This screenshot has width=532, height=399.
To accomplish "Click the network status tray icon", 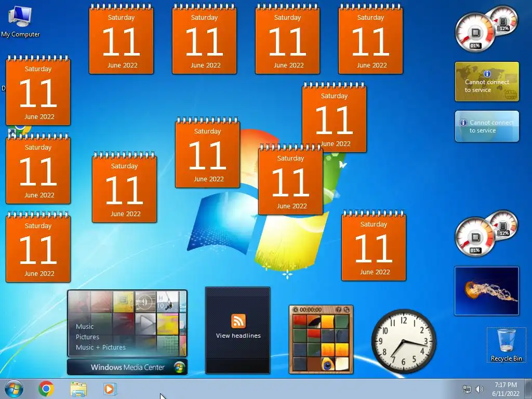I will pyautogui.click(x=467, y=389).
